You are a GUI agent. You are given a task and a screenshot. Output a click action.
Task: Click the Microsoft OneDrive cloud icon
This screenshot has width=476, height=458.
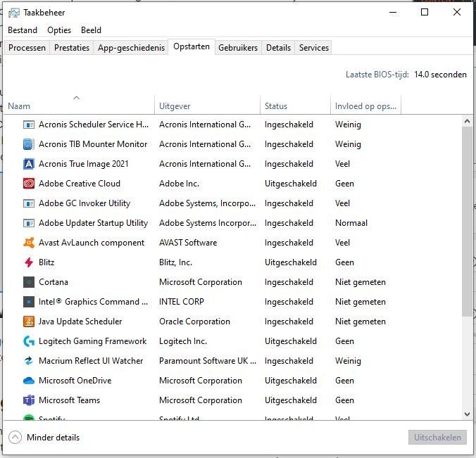click(29, 381)
